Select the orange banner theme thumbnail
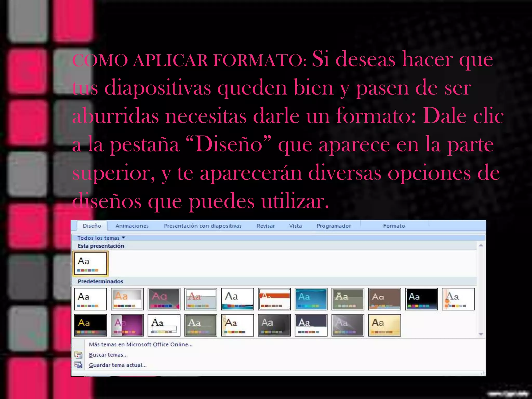Screen dimensions: 532x399 [274, 299]
